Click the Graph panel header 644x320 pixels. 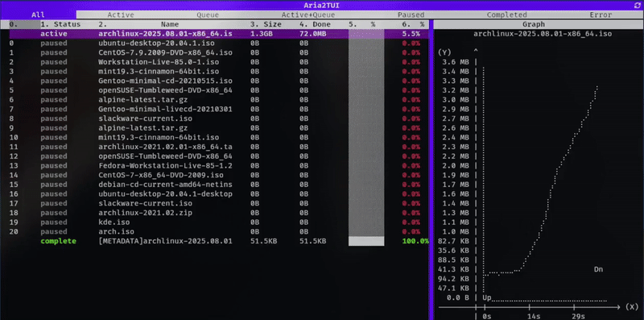[534, 24]
